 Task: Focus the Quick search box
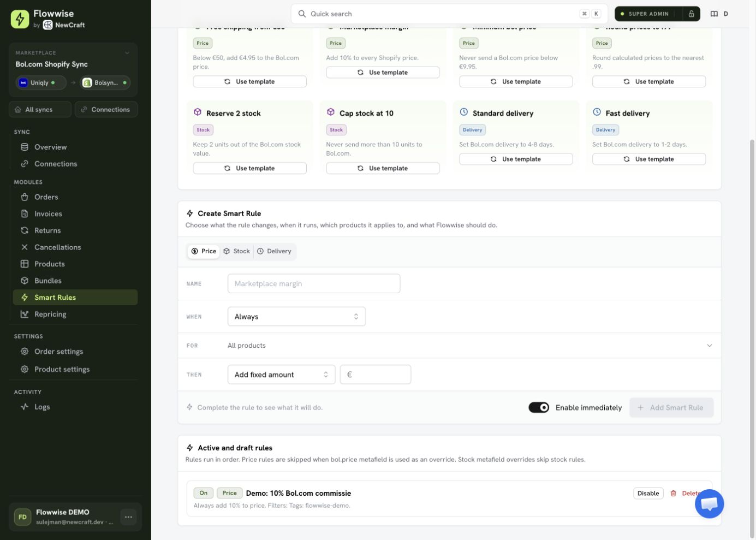(x=450, y=14)
